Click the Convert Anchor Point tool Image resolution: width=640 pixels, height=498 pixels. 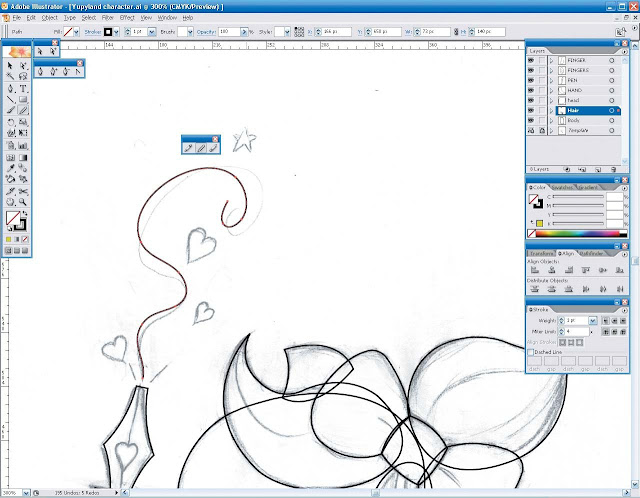78,72
